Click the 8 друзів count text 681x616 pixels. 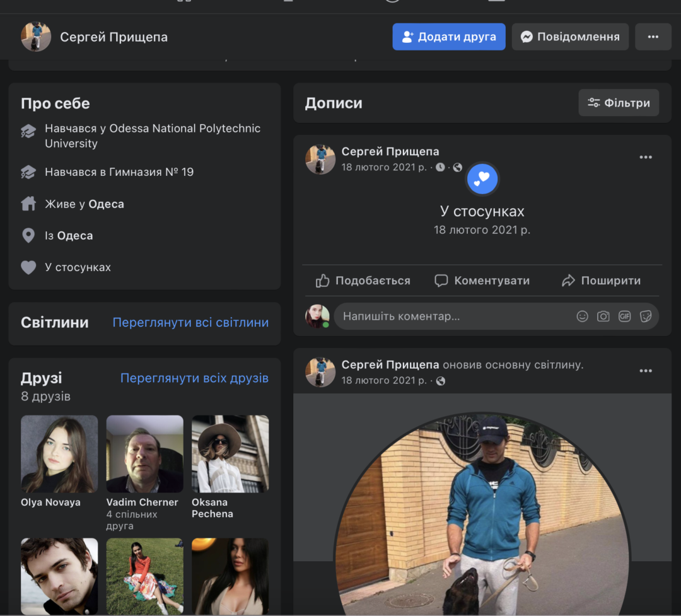pos(45,396)
